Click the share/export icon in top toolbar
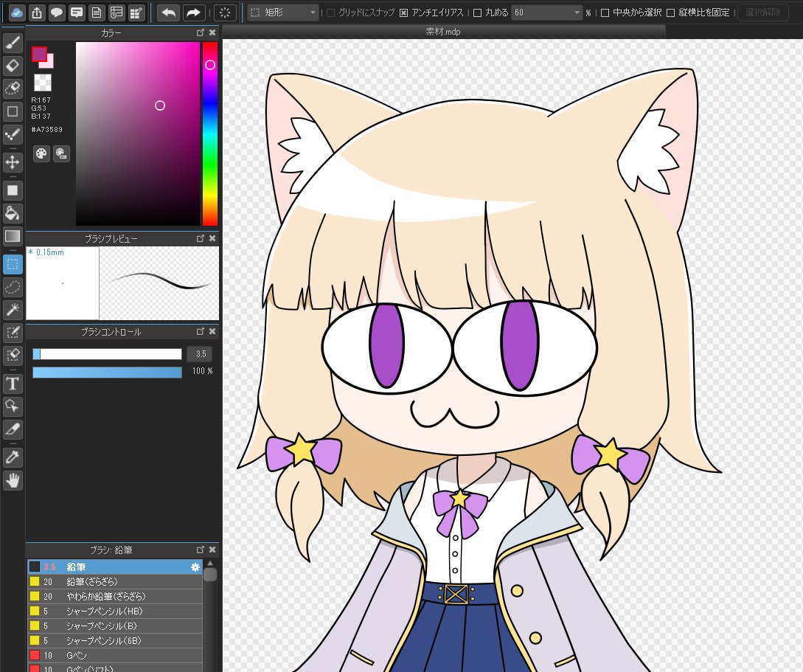The height and width of the screenshot is (672, 803). (37, 13)
